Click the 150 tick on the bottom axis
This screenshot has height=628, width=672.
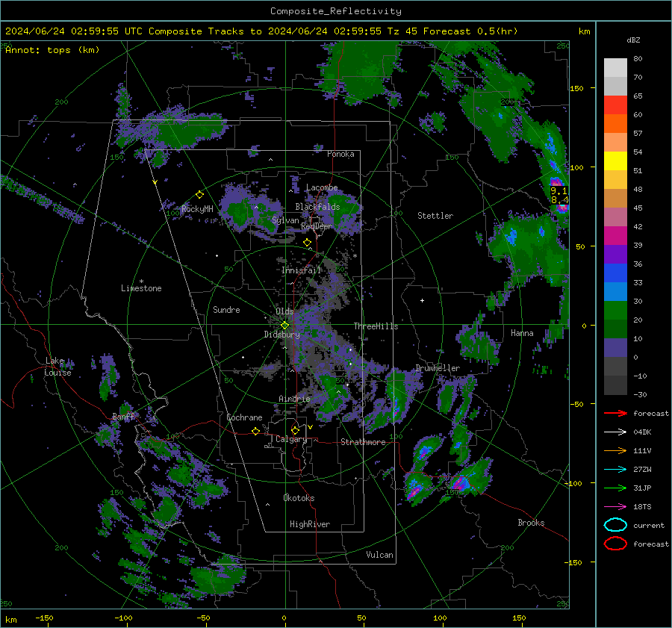tap(519, 618)
